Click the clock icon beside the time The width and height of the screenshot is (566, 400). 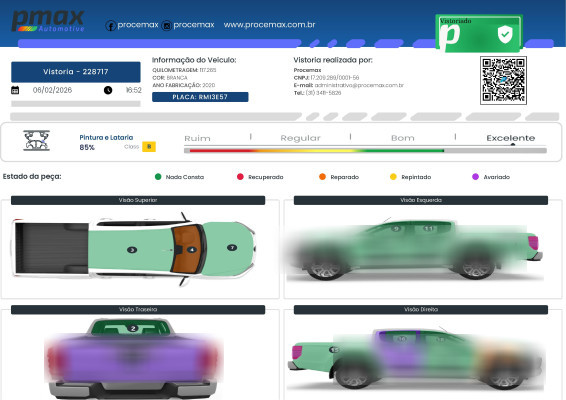pos(108,90)
